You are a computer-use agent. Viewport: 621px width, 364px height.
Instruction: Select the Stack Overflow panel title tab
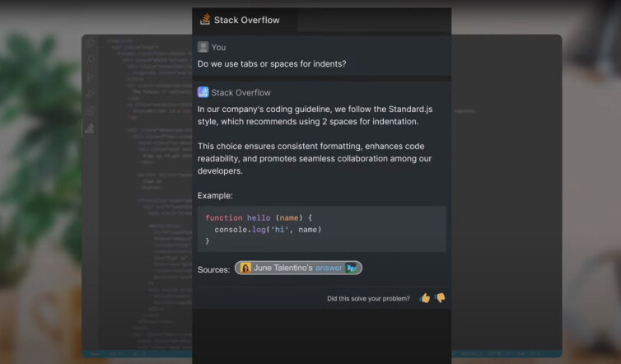point(245,20)
